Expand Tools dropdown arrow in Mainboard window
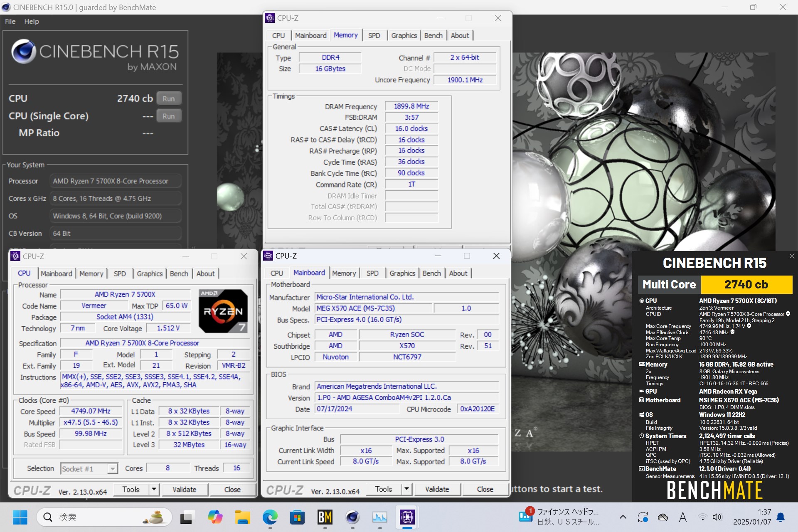The width and height of the screenshot is (798, 532). click(x=406, y=489)
